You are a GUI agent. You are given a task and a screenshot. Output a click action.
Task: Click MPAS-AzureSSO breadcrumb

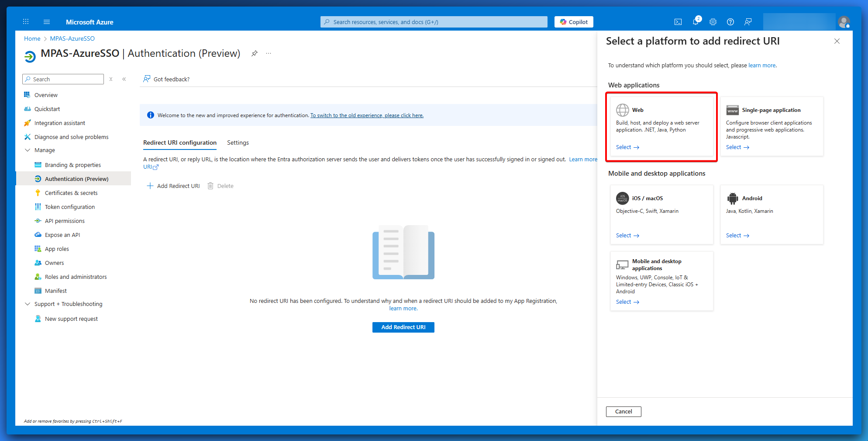point(72,38)
